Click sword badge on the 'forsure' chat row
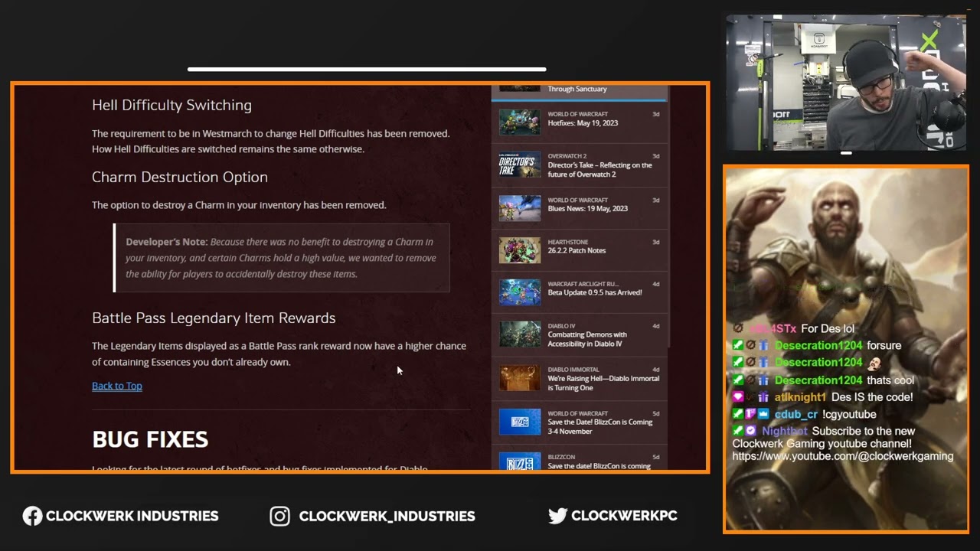The height and width of the screenshot is (551, 980). click(738, 345)
